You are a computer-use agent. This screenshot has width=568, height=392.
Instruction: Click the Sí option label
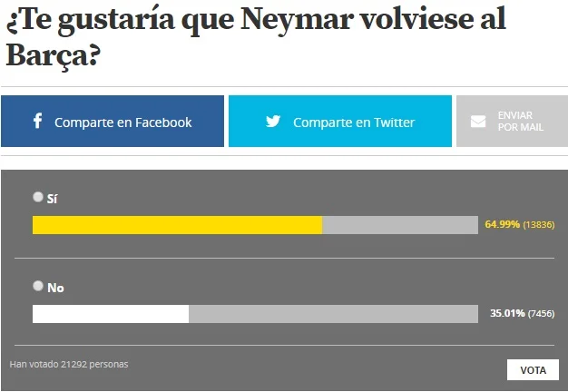(x=53, y=198)
